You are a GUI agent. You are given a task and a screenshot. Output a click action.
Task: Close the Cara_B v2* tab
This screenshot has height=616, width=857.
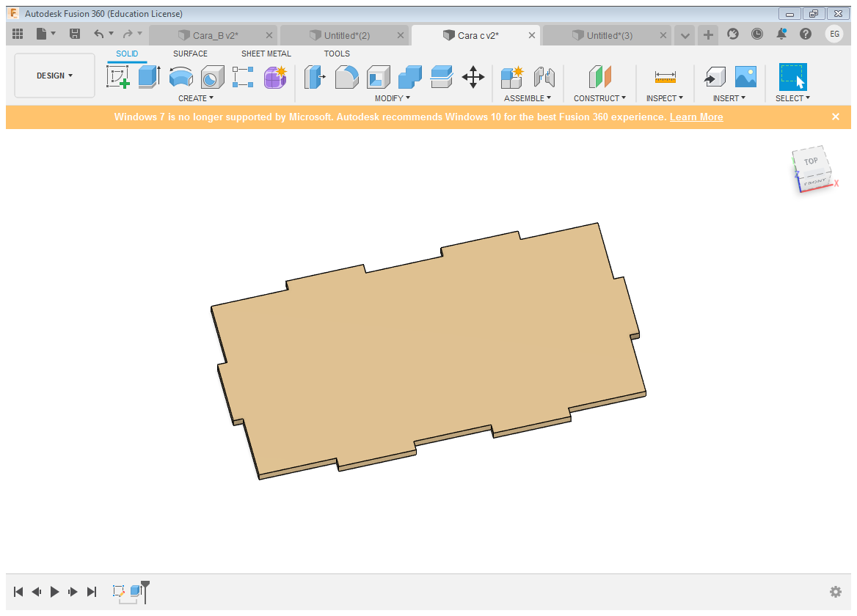(269, 35)
